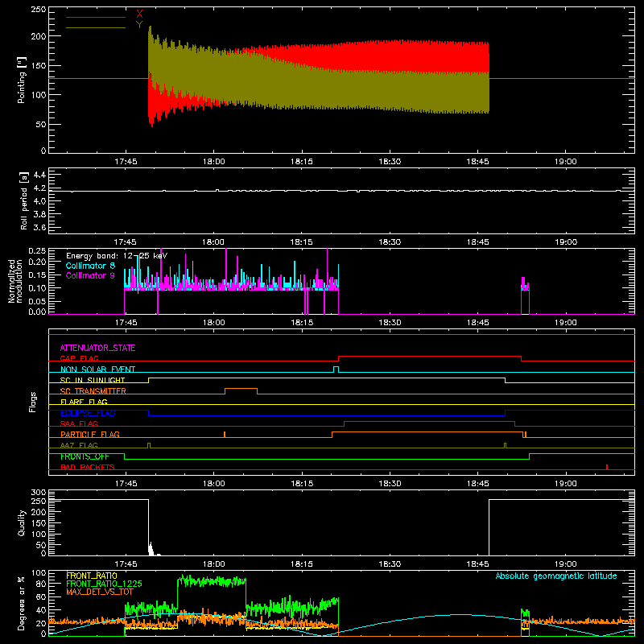The image size is (644, 644).
Task: Select the BAD_PACKETS flag label
Action: tap(88, 467)
